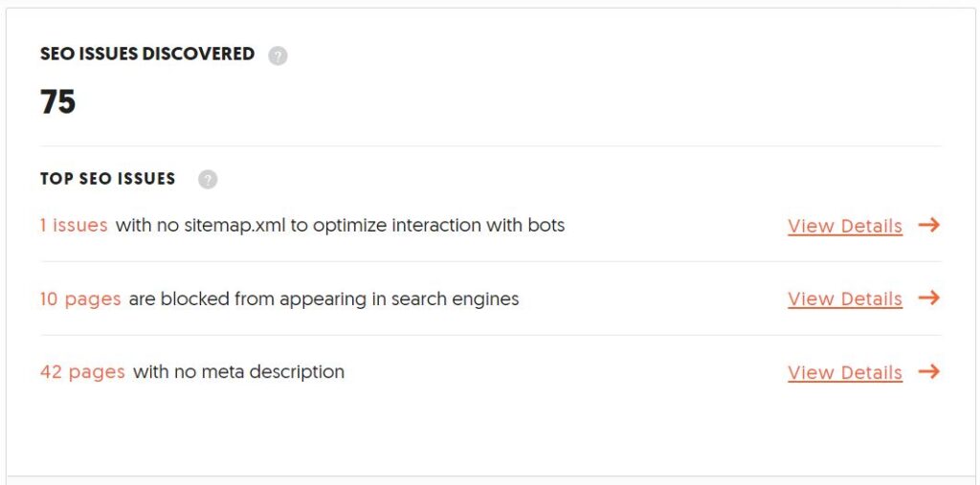The width and height of the screenshot is (980, 485).
Task: Open View Details for blocked pages
Action: coord(845,298)
